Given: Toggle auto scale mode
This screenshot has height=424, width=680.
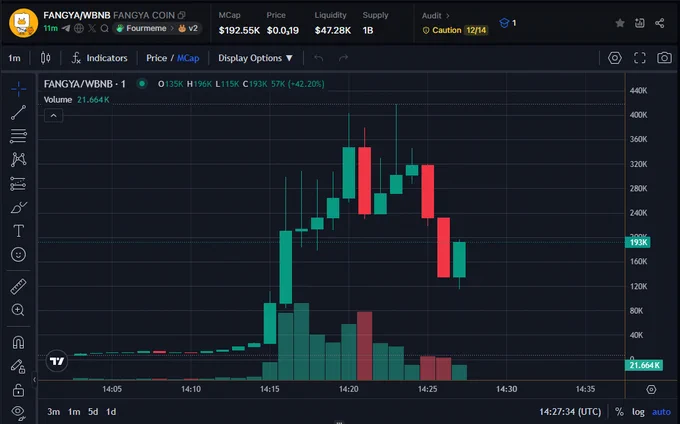Looking at the screenshot, I should tap(661, 412).
